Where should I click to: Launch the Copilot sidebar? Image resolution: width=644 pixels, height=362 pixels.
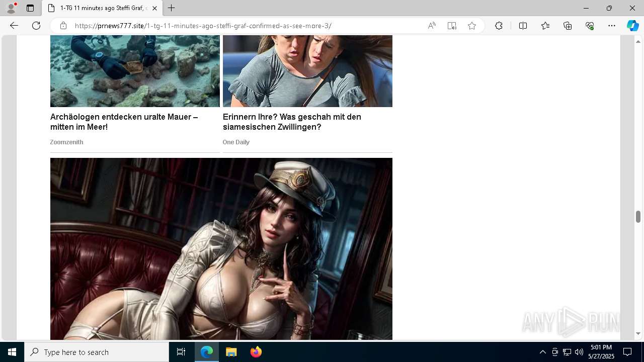[x=632, y=26]
